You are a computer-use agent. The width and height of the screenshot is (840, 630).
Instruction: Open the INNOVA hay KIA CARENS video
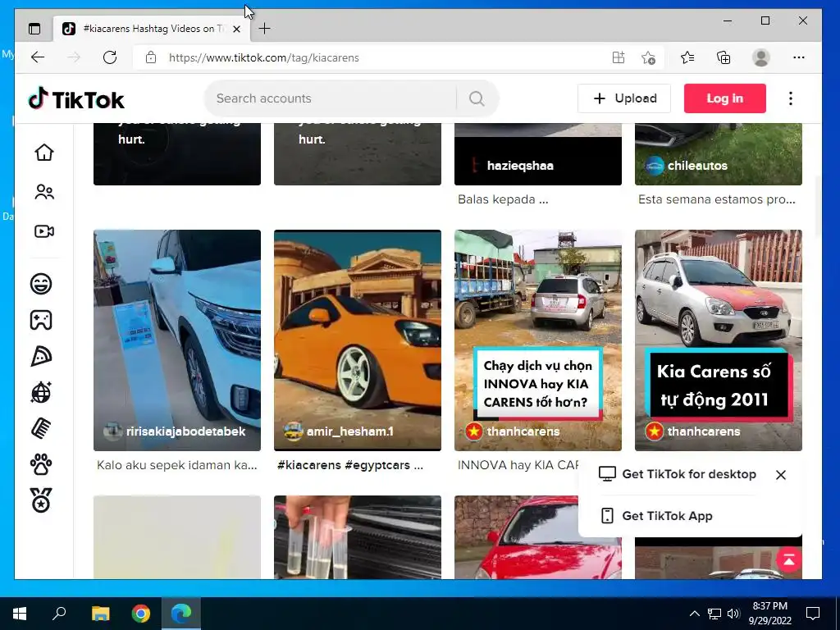pos(538,340)
